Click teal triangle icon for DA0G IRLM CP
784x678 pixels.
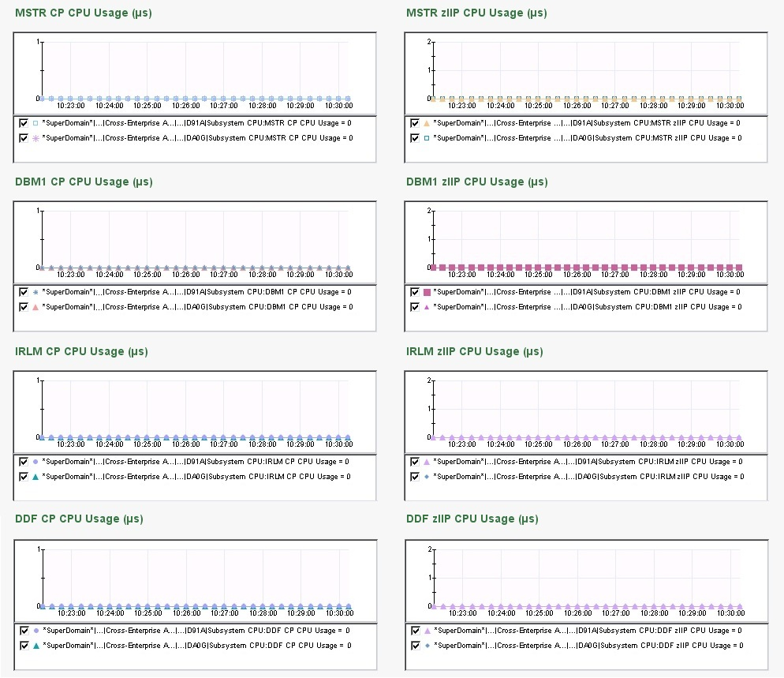pos(35,477)
